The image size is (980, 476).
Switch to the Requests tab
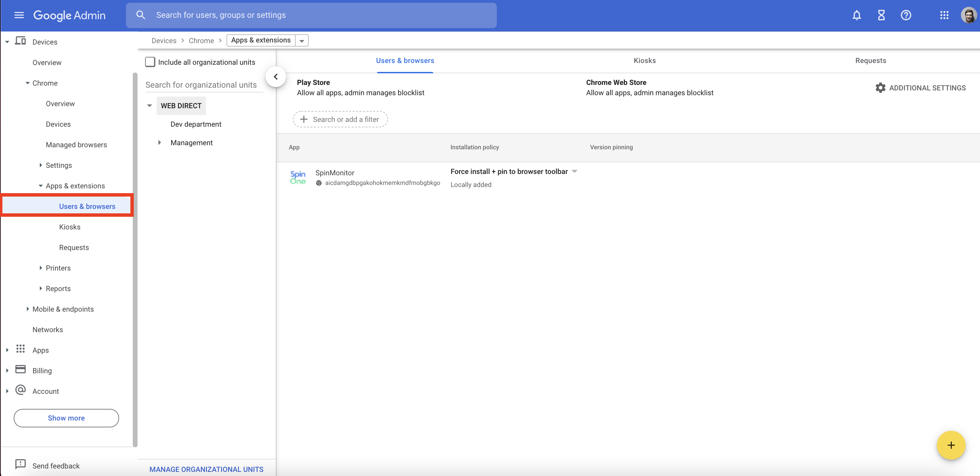(871, 61)
